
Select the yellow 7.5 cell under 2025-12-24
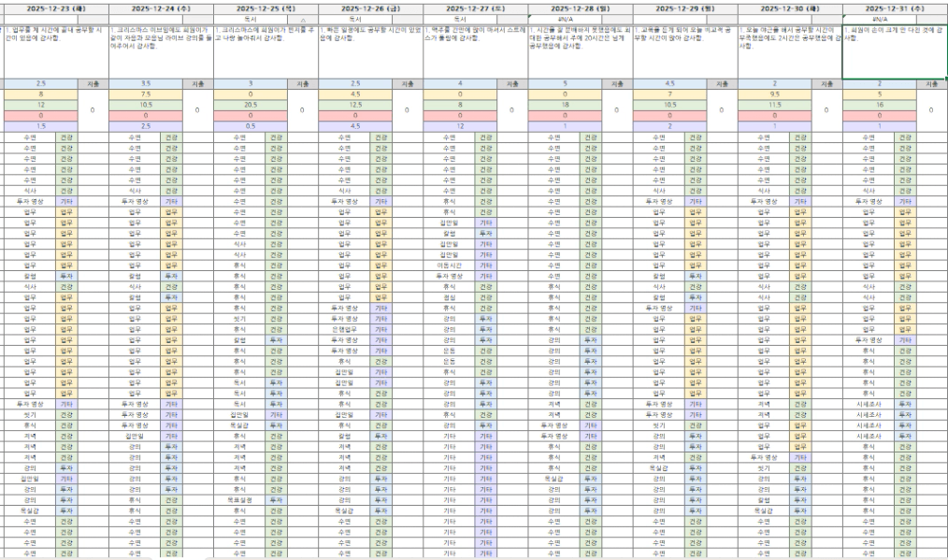146,94
